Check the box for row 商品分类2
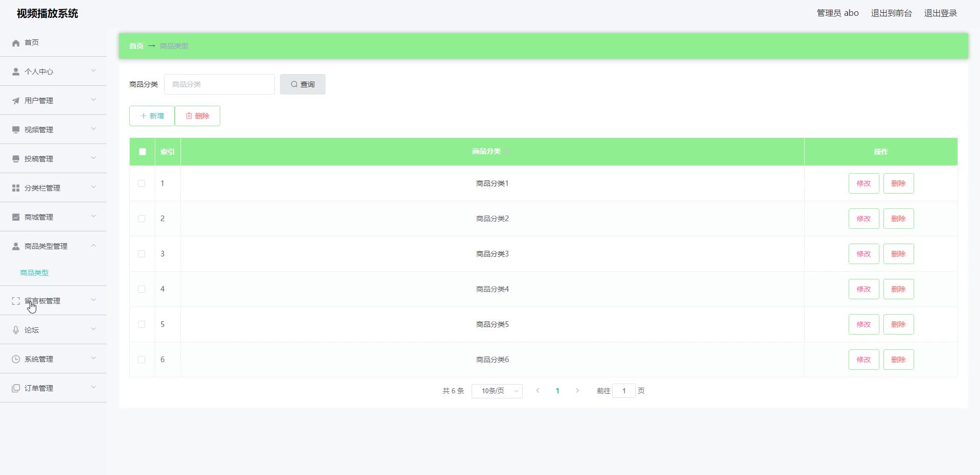This screenshot has width=980, height=475. click(142, 219)
